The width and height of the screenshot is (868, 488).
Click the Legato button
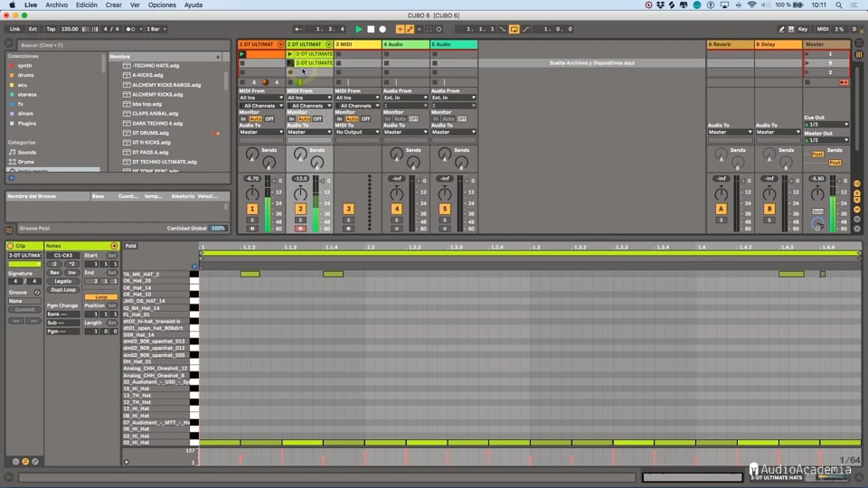click(63, 281)
